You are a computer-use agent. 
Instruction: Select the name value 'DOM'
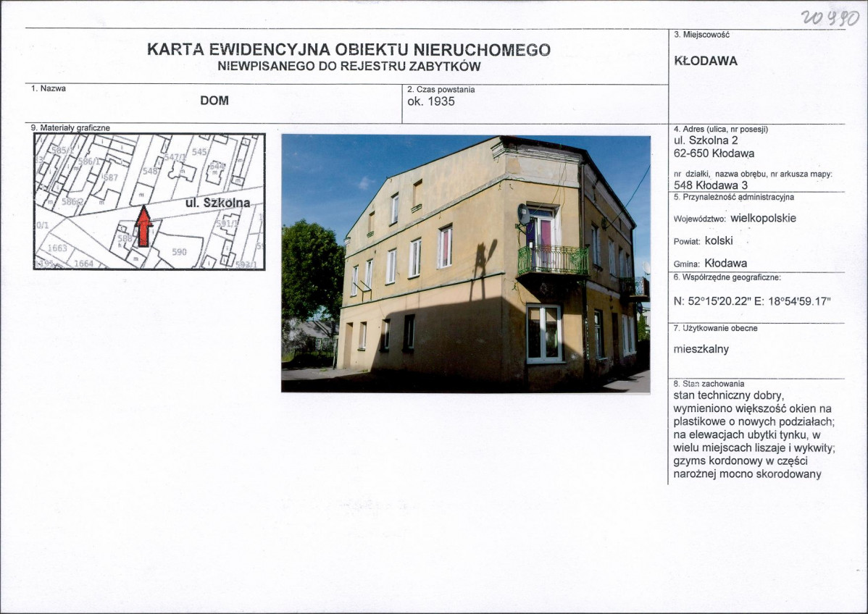coord(214,101)
